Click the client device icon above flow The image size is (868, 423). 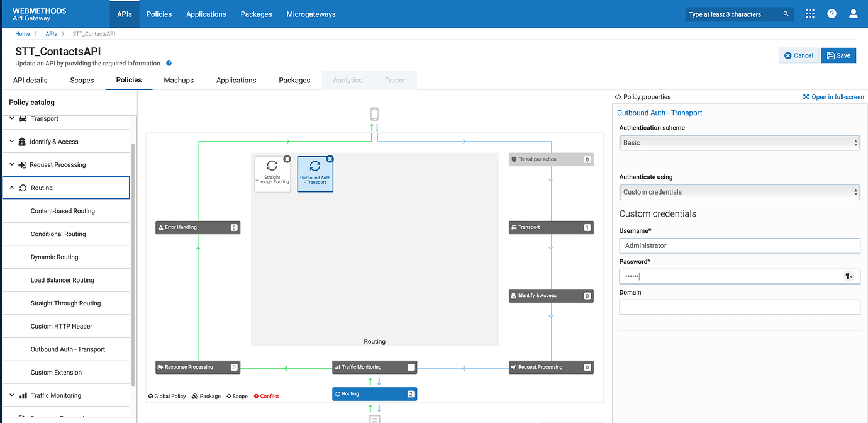coord(374,114)
